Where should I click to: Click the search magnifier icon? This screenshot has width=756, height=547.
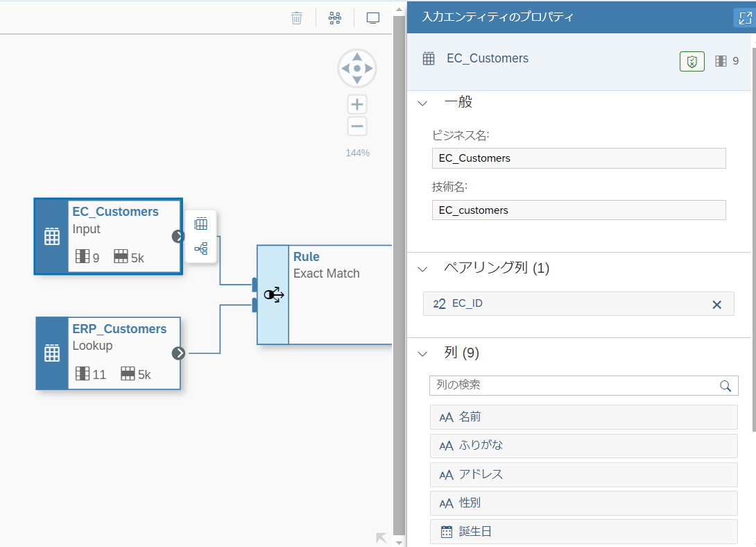(x=725, y=386)
